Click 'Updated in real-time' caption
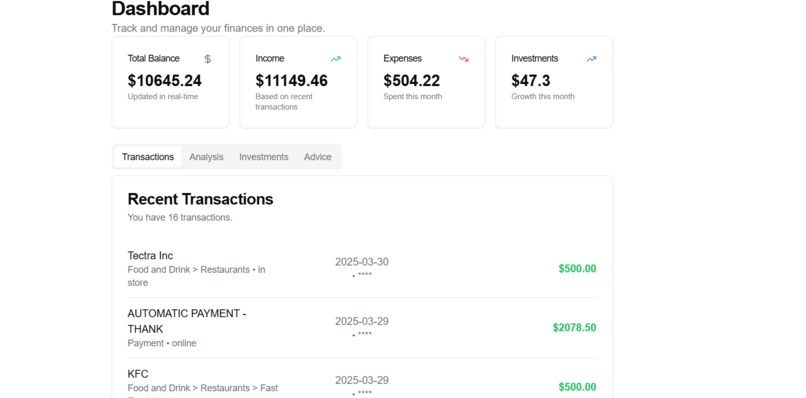The height and width of the screenshot is (398, 806). [163, 97]
